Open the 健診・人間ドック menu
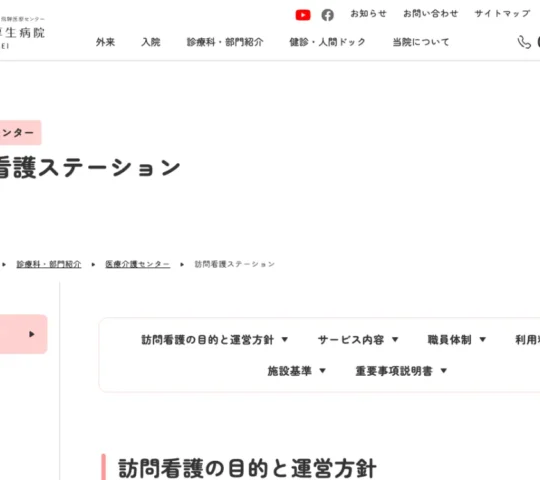This screenshot has height=480, width=540. pos(327,42)
